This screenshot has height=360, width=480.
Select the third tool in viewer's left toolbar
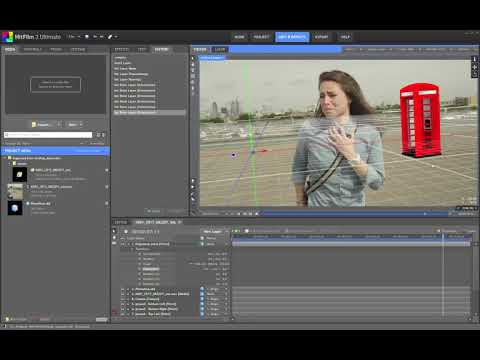tap(193, 70)
